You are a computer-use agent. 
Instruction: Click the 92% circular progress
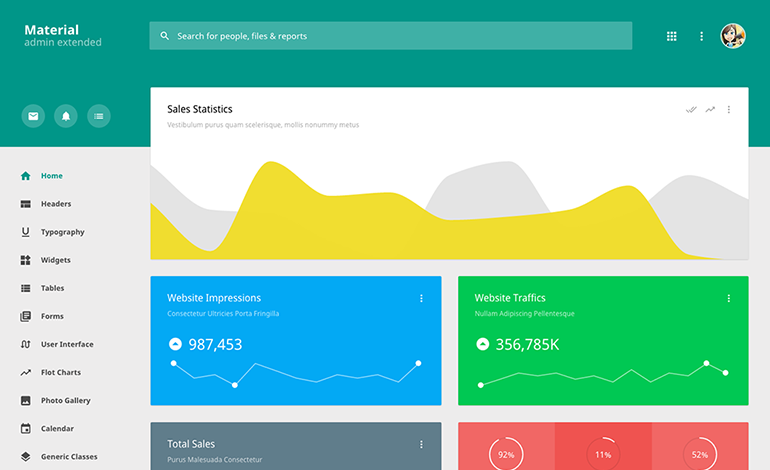(506, 454)
